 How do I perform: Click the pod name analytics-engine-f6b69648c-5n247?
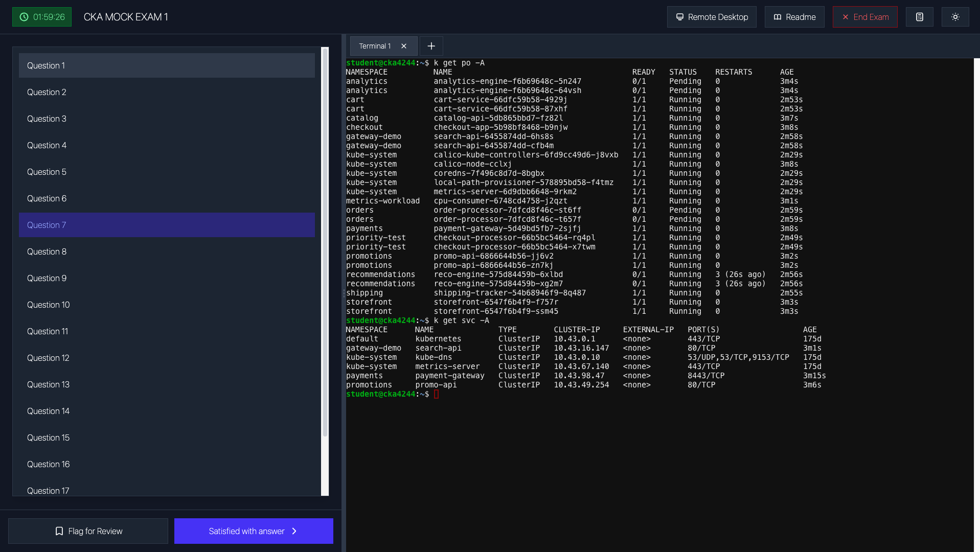tap(507, 81)
